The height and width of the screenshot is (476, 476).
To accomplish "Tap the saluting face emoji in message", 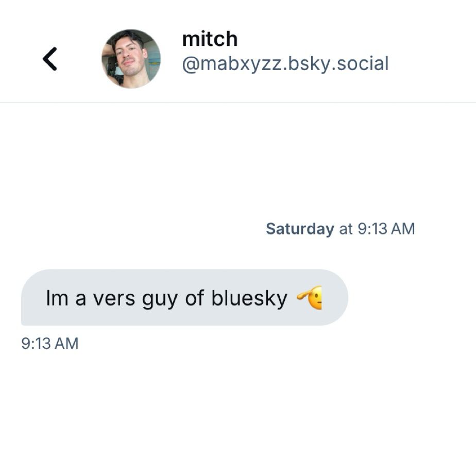I will [x=309, y=298].
